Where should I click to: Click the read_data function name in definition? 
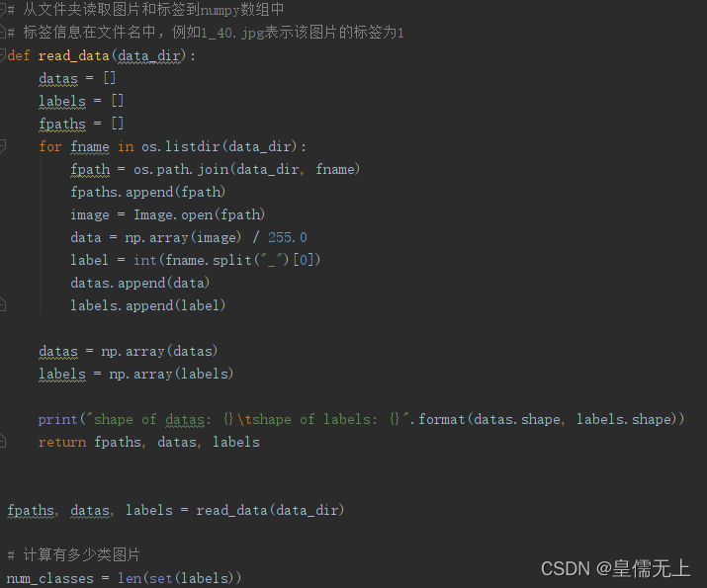coord(74,55)
